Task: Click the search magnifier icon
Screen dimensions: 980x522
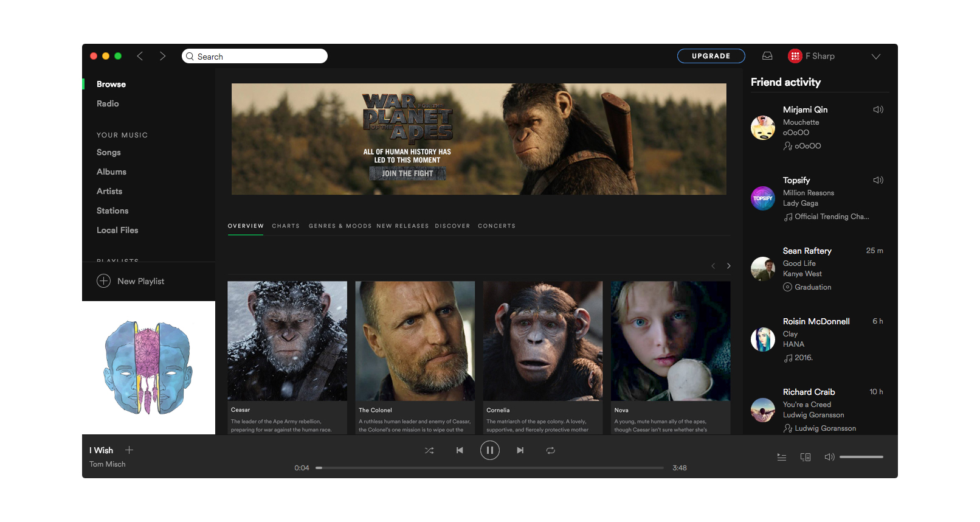Action: click(190, 57)
